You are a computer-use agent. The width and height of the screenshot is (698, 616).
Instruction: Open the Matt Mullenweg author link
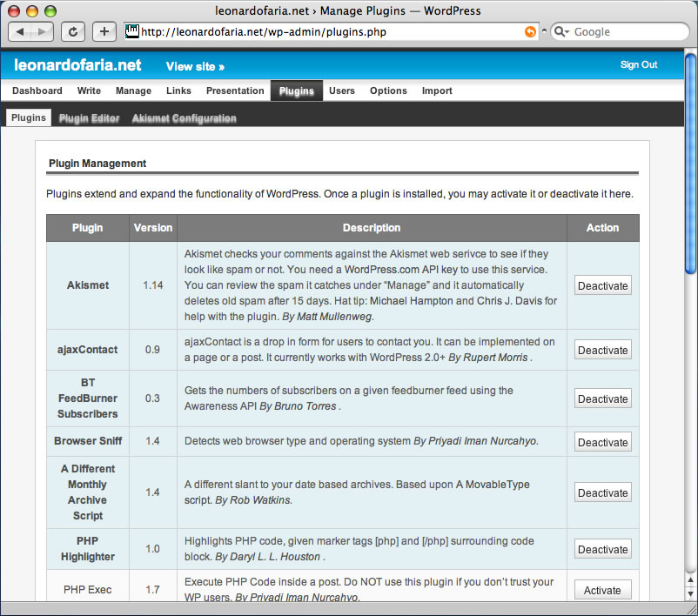[334, 317]
